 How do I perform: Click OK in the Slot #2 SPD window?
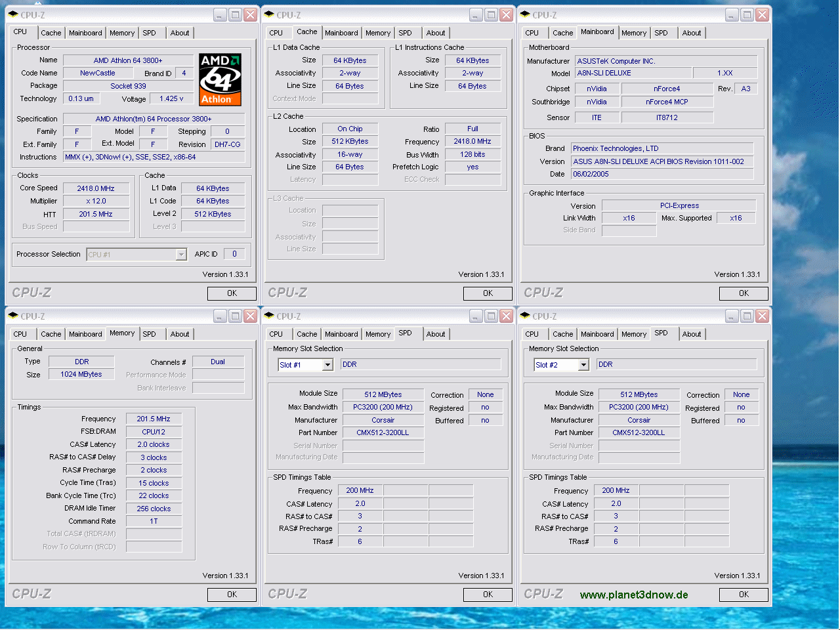(744, 595)
